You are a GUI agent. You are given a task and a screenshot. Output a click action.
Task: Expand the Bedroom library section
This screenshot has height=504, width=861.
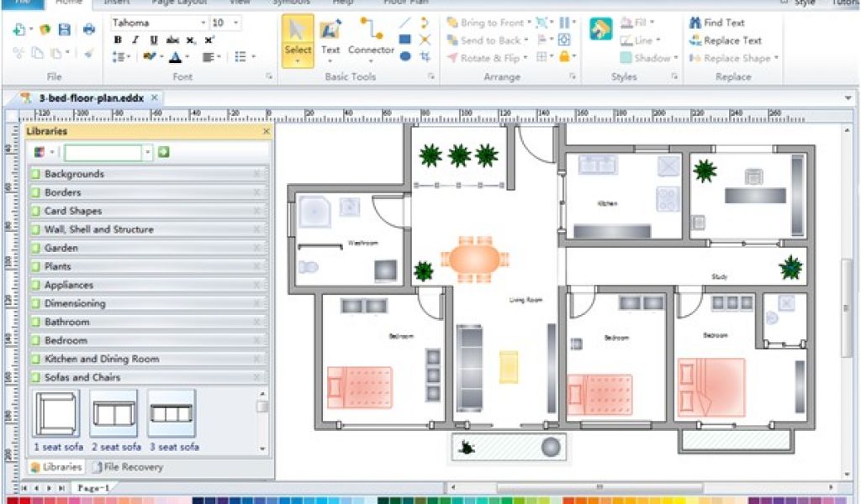(x=66, y=340)
